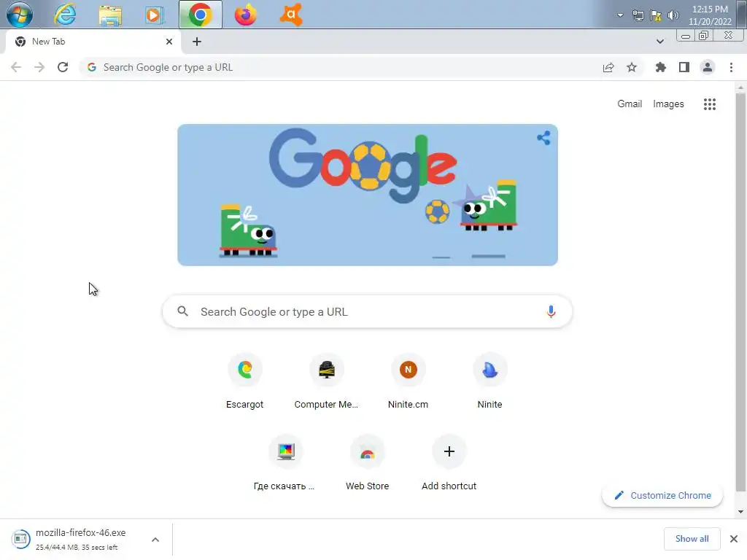Image resolution: width=747 pixels, height=560 pixels.
Task: Switch to Firefox in the taskbar
Action: pos(245,15)
